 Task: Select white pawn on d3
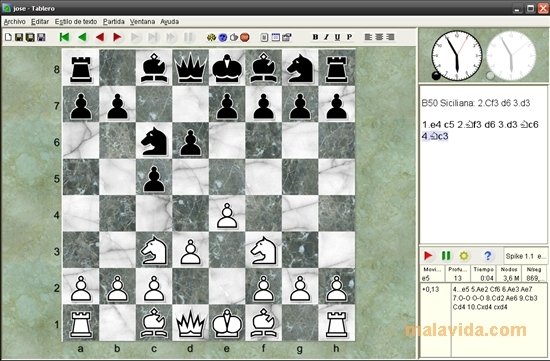click(x=190, y=252)
